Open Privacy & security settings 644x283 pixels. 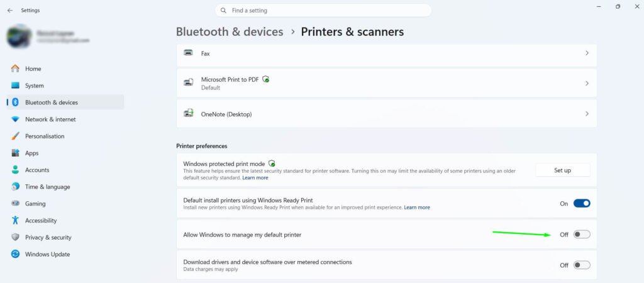pos(65,237)
